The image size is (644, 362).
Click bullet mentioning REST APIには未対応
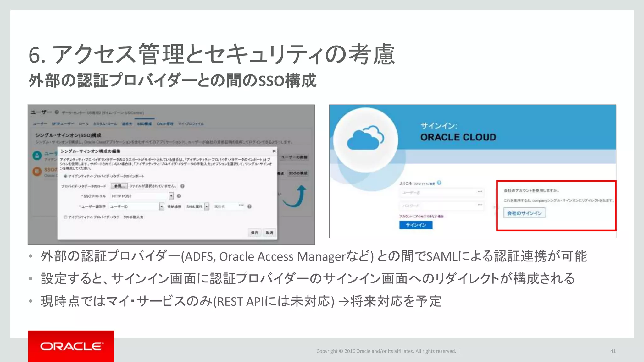coord(241,301)
